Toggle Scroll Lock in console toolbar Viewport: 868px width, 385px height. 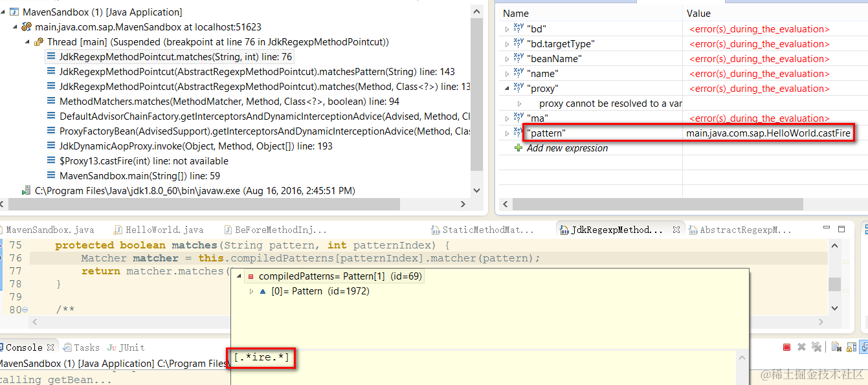(852, 347)
